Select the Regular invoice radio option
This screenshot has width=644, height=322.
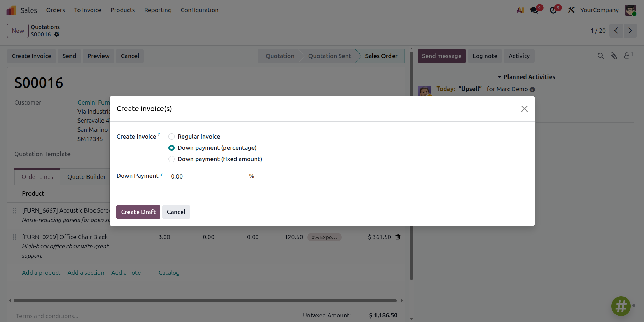pyautogui.click(x=172, y=137)
